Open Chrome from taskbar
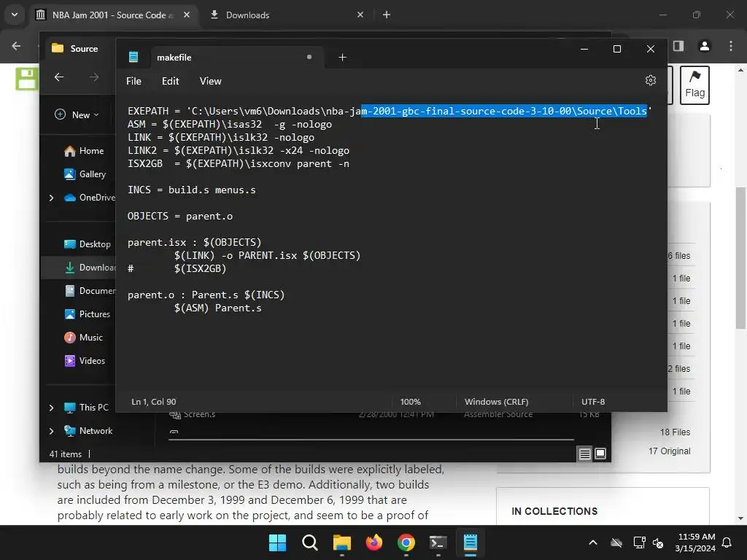Image resolution: width=747 pixels, height=560 pixels. click(406, 542)
